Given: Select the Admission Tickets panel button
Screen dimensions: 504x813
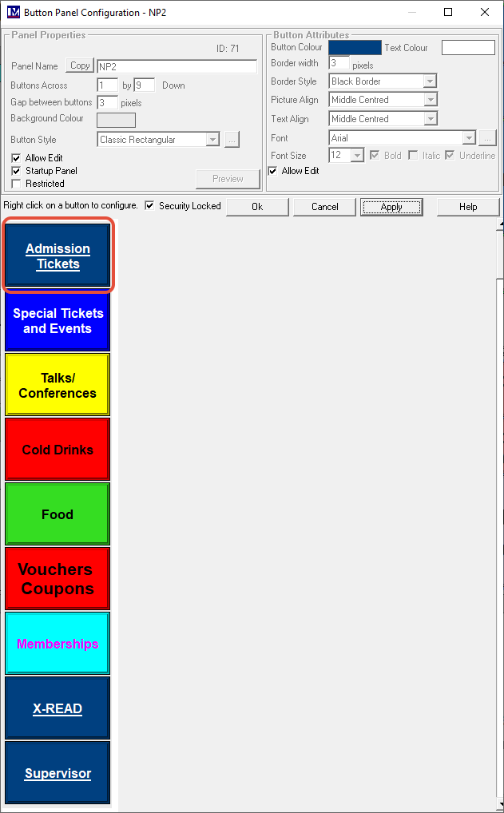Looking at the screenshot, I should click(x=58, y=256).
